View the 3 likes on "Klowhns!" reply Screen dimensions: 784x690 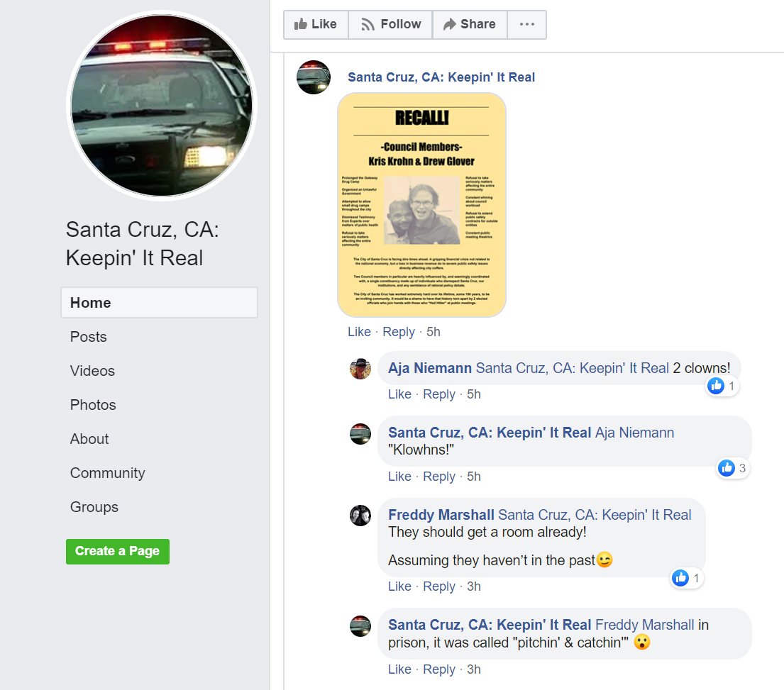coord(733,468)
